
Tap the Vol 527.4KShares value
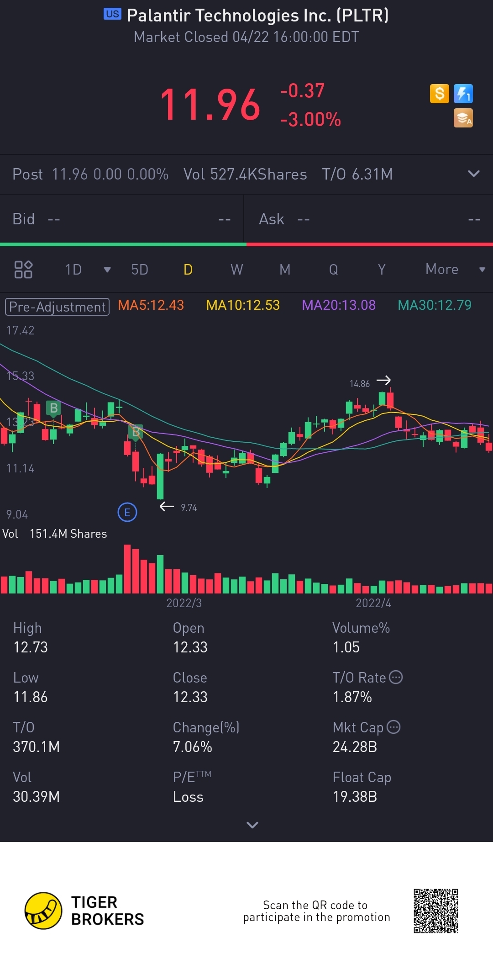point(245,174)
